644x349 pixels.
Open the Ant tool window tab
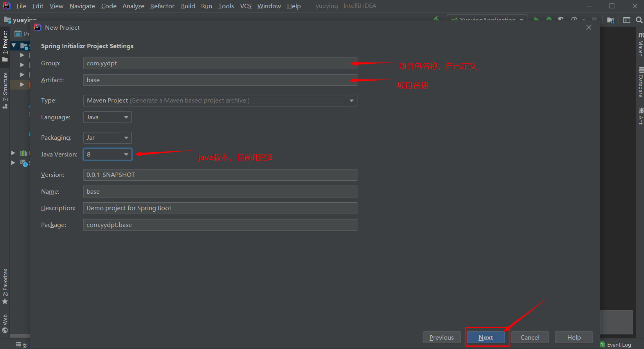[640, 116]
